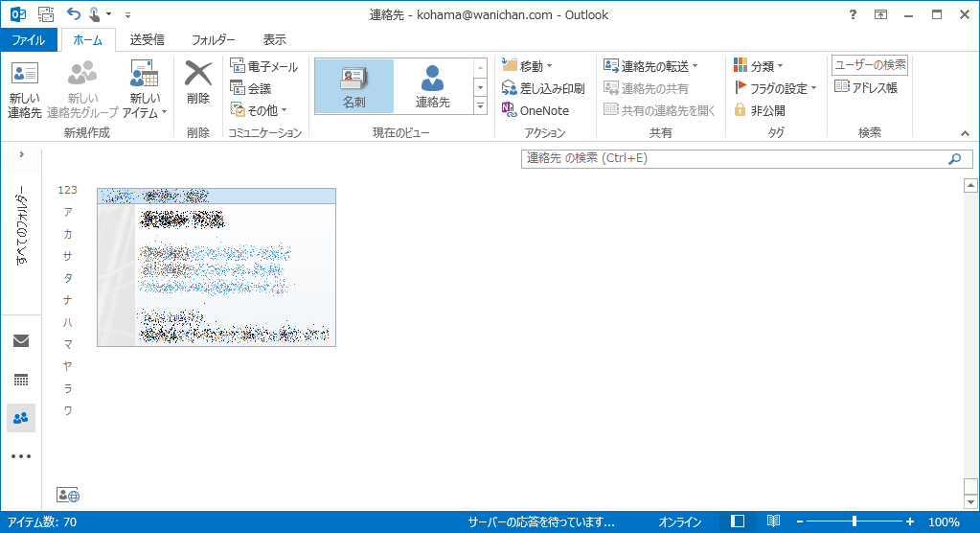Run search with the magnifier icon
Viewport: 980px width, 533px height.
pos(954,159)
